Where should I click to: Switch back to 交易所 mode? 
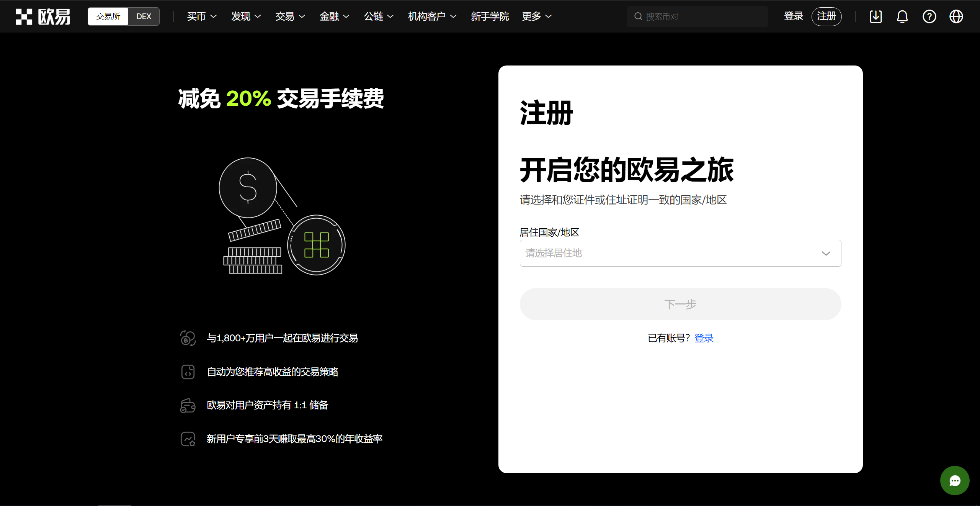click(108, 16)
